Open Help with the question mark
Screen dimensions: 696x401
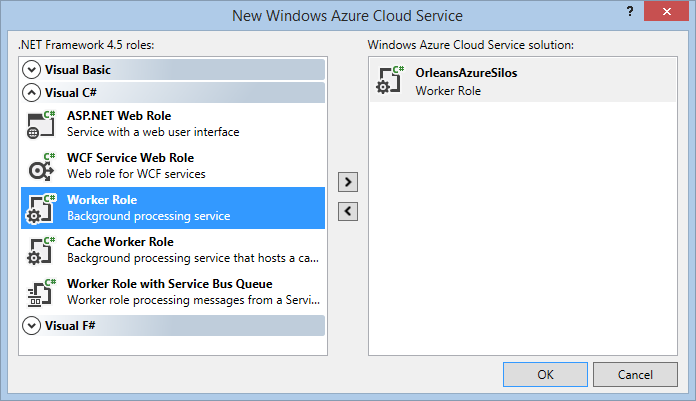click(630, 12)
